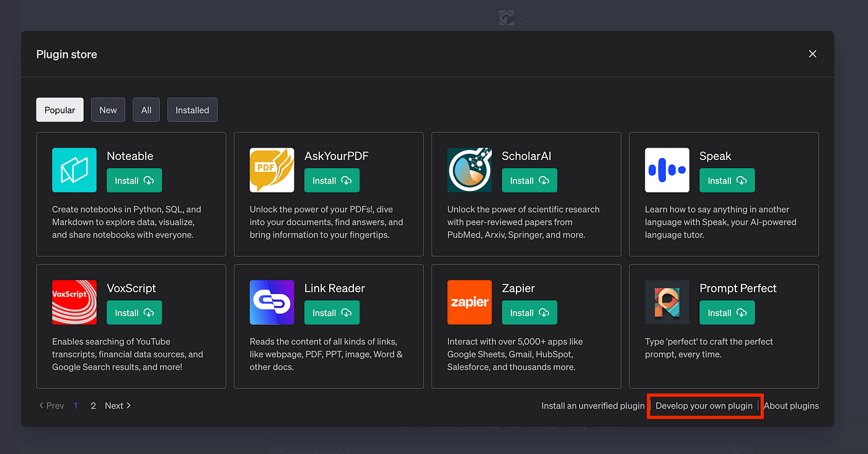Click the Speak plugin waveform logo

coord(667,170)
